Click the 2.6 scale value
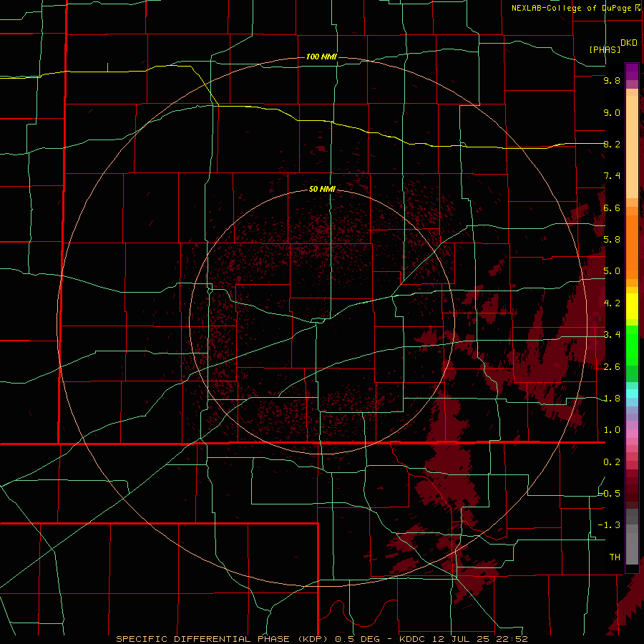This screenshot has width=644, height=644. 612,367
